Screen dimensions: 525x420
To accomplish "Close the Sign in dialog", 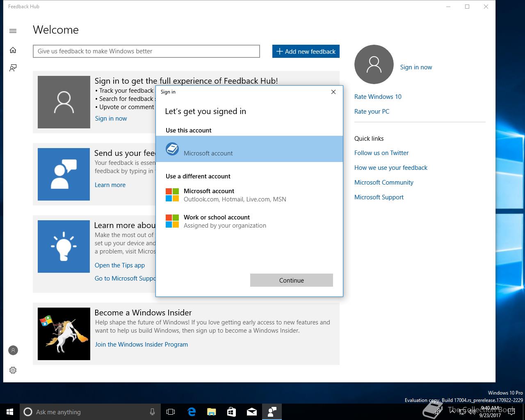I will [333, 92].
